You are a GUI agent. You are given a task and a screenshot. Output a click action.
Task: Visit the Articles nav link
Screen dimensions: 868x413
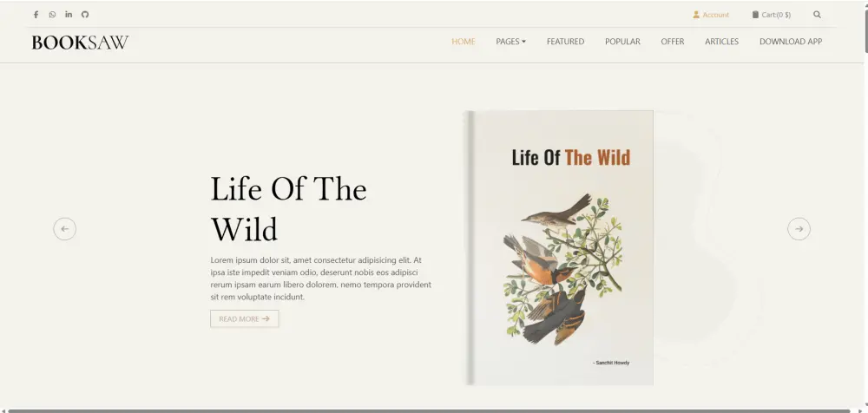coord(722,42)
